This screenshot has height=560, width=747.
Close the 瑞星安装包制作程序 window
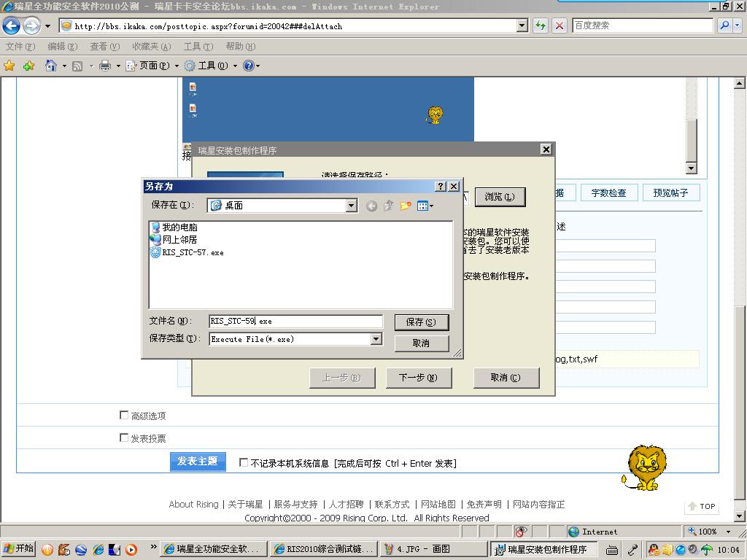click(546, 149)
